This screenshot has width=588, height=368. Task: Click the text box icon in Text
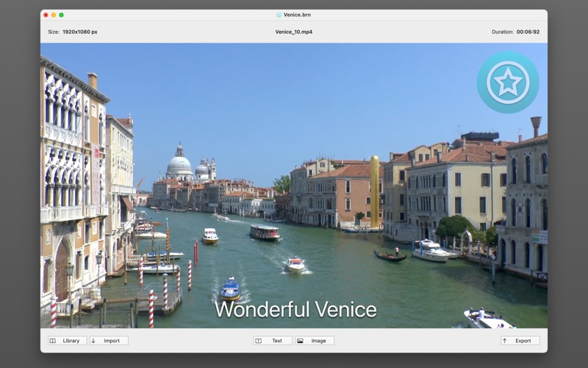[x=259, y=341]
